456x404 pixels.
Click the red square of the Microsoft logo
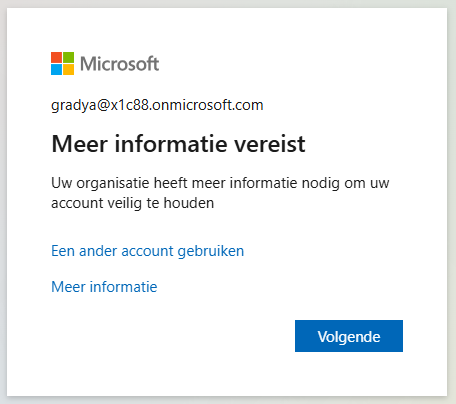click(x=56, y=57)
